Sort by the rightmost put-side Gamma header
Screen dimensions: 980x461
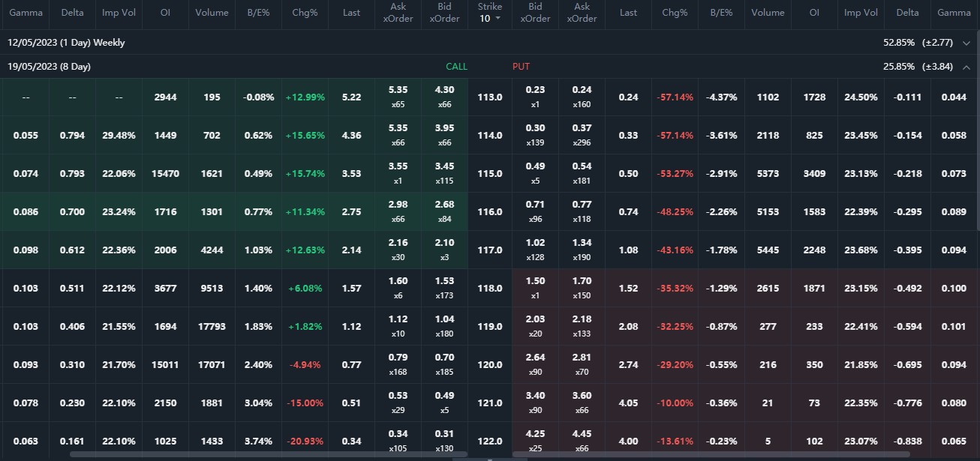point(954,13)
